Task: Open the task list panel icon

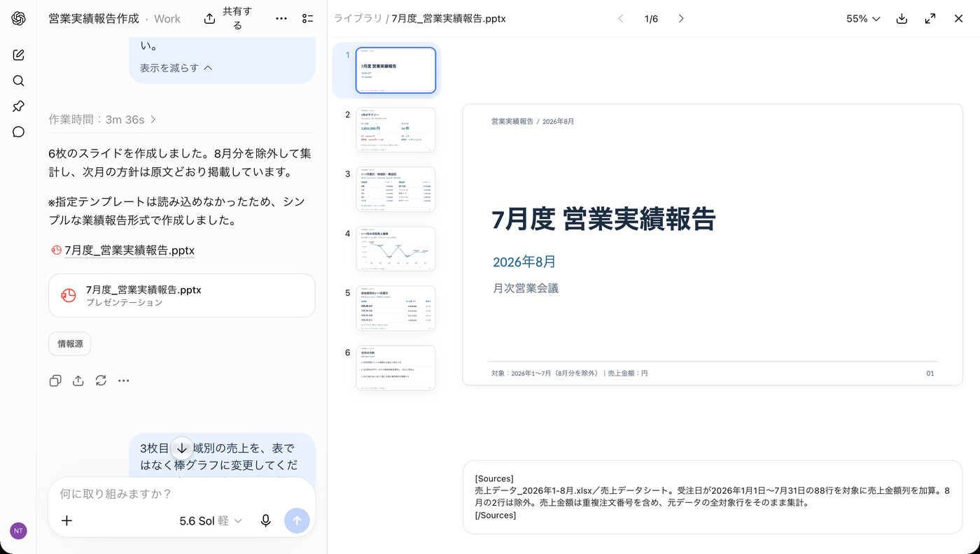Action: pos(307,19)
